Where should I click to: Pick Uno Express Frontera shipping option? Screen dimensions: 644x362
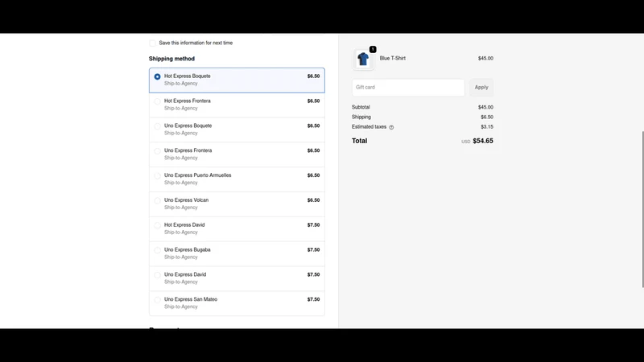[x=237, y=154]
